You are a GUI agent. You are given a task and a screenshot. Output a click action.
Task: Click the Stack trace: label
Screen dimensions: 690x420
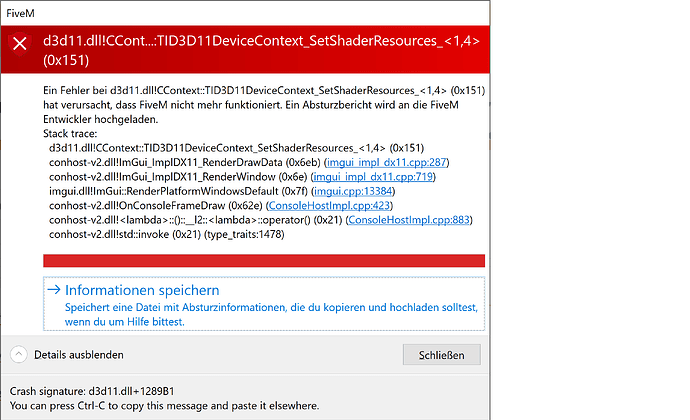point(70,133)
